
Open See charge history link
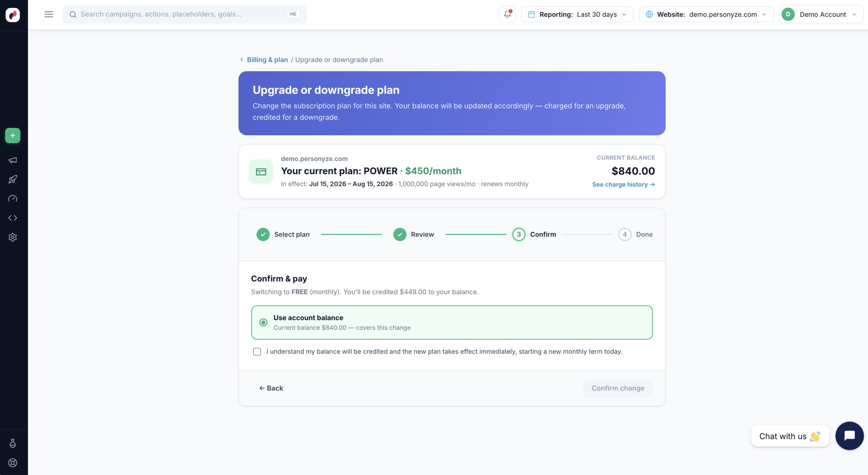click(x=623, y=184)
